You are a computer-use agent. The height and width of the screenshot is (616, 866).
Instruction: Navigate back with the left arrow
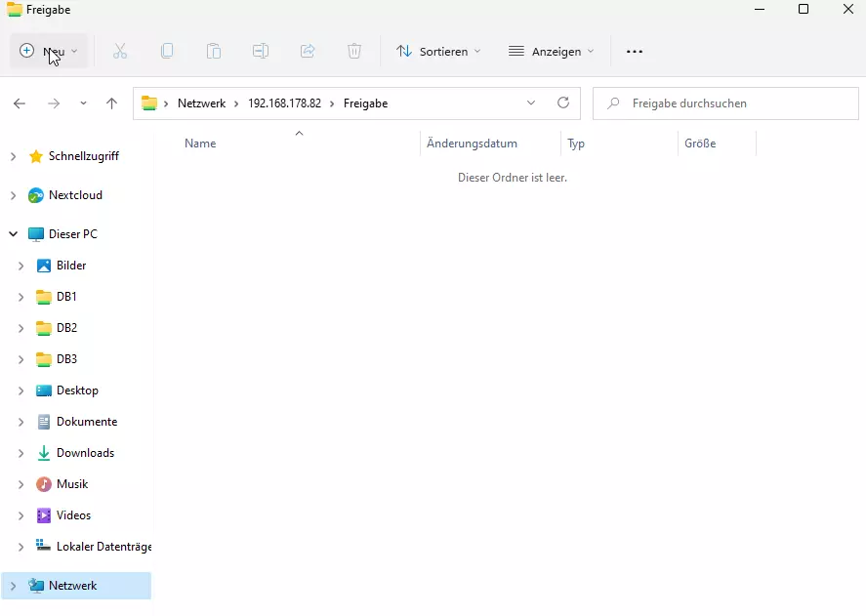point(20,103)
